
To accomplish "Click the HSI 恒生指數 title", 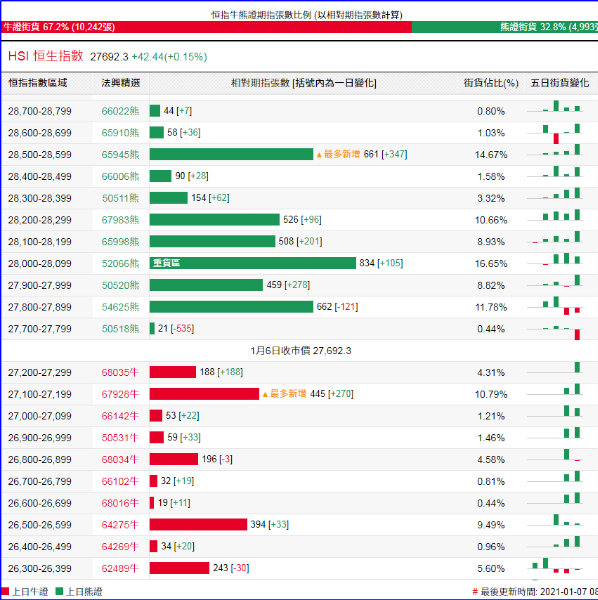I will point(46,56).
